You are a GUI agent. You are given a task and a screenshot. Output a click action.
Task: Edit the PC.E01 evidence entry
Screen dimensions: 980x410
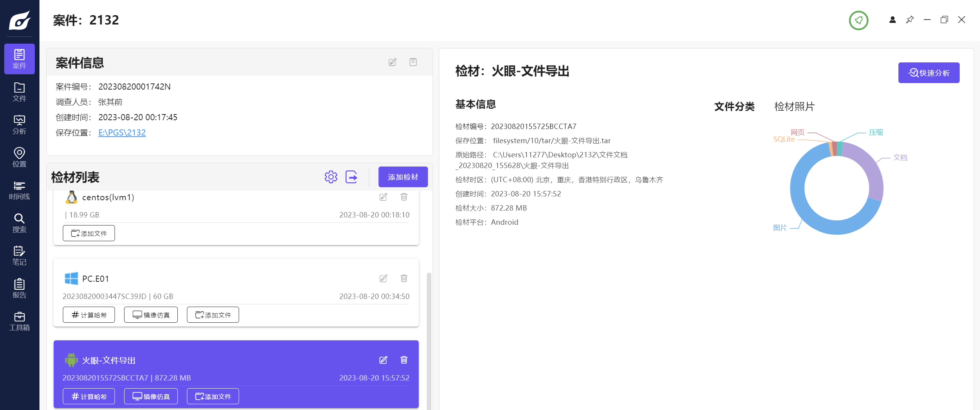383,278
